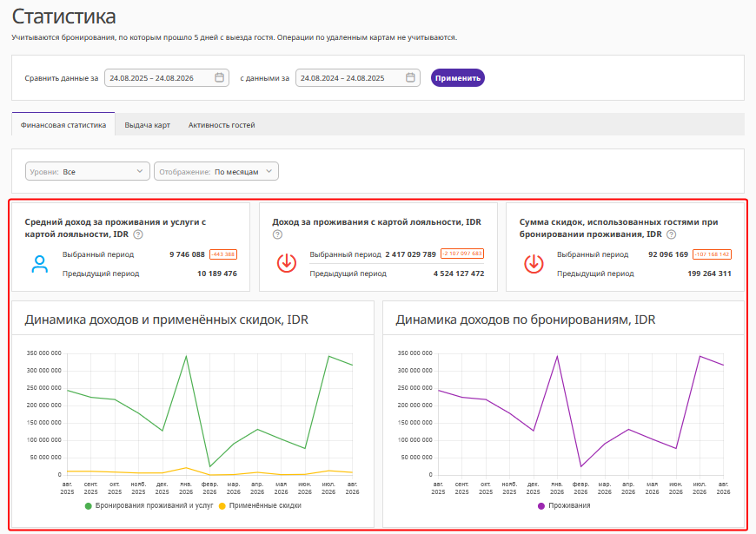The width and height of the screenshot is (756, 534).
Task: Click blue person icon in average income card
Action: (x=39, y=264)
